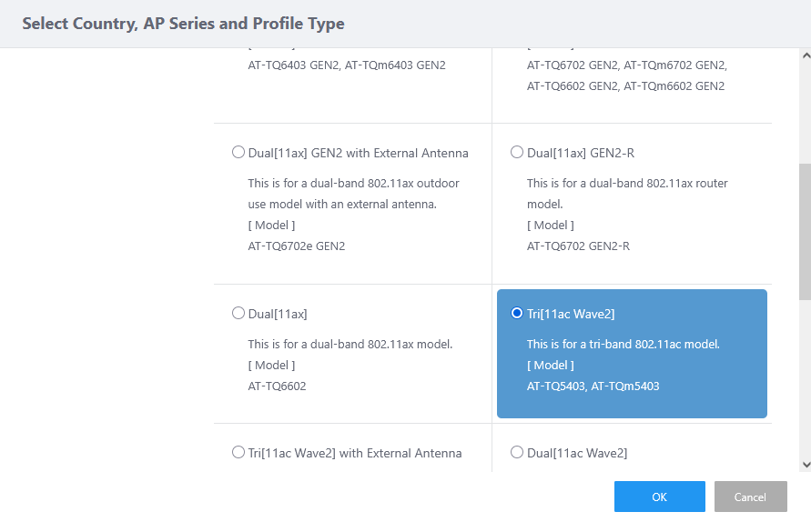Click the AT-TQ6403 GEN2, AT-TQm6403 GEN2 text

346,65
